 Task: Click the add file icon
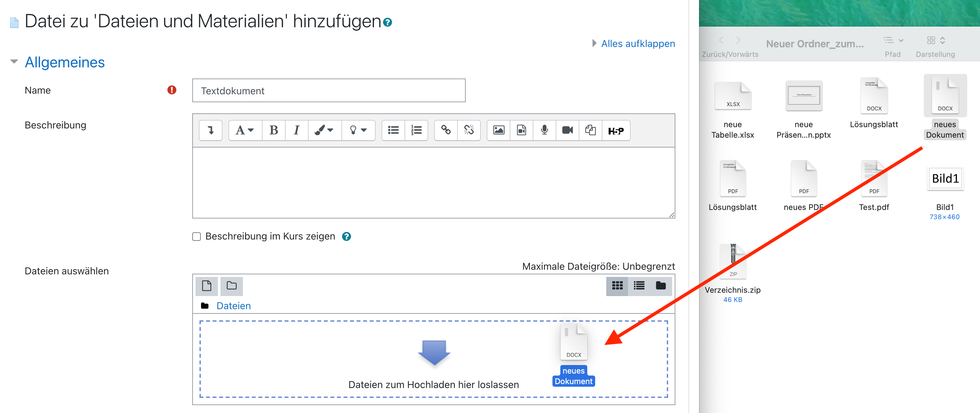pos(207,286)
